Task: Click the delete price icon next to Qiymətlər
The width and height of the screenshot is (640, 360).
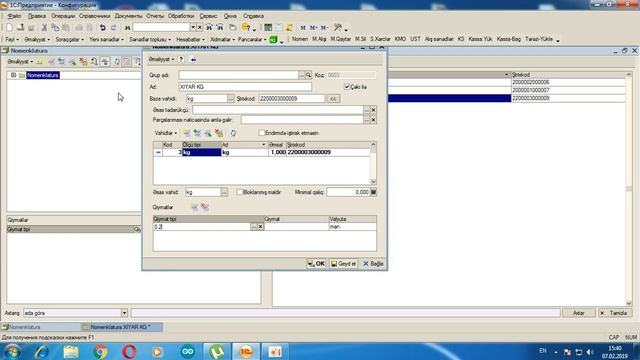Action: coord(205,207)
